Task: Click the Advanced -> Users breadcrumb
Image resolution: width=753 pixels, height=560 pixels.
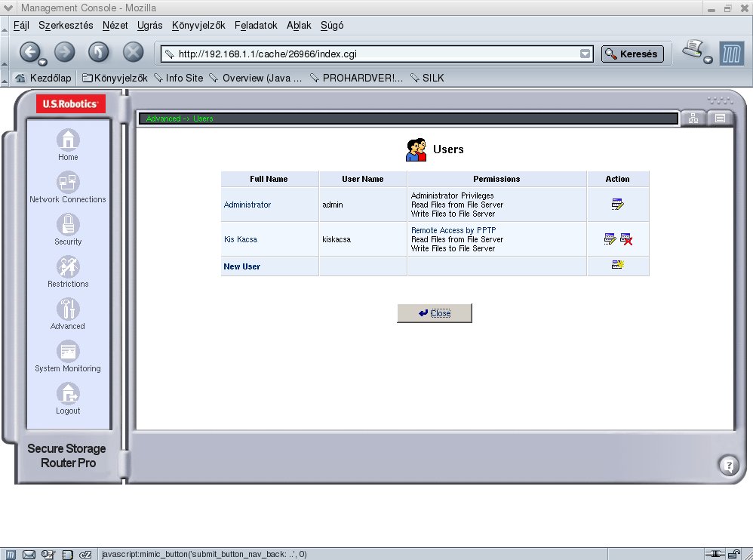Action: pos(179,118)
